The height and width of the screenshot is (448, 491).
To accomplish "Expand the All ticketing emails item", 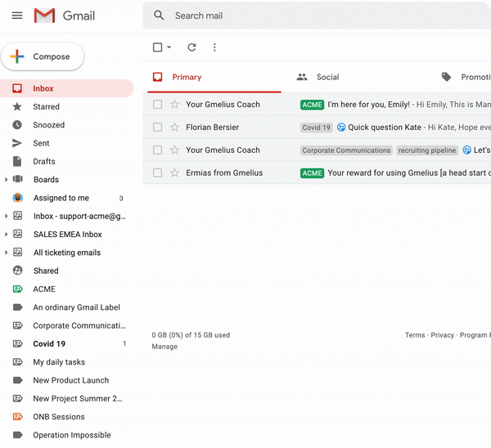I will (x=6, y=252).
